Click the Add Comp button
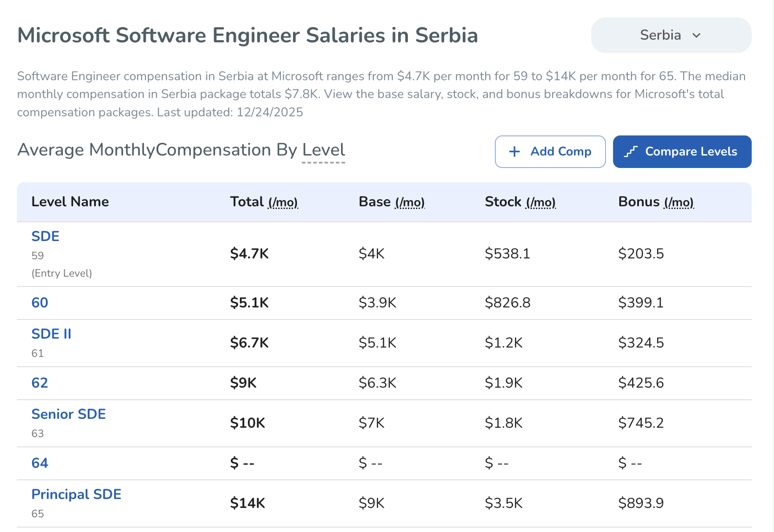This screenshot has width=774, height=532. click(x=550, y=151)
